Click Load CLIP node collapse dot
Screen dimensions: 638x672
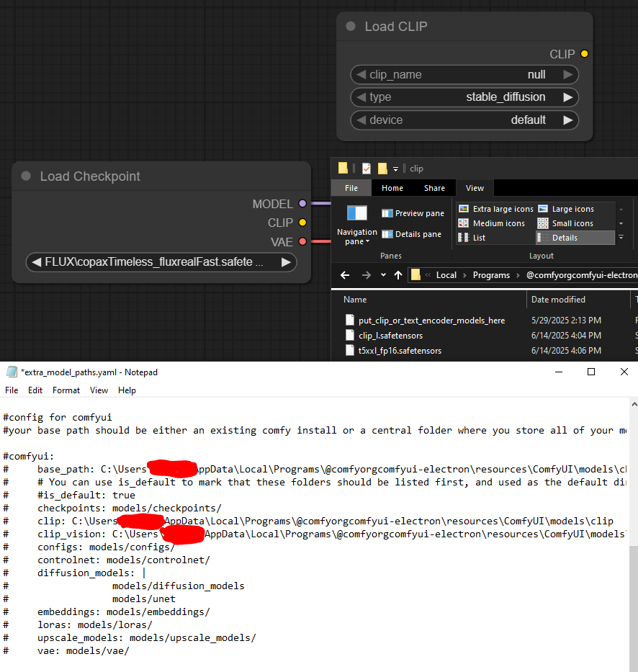[x=351, y=27]
